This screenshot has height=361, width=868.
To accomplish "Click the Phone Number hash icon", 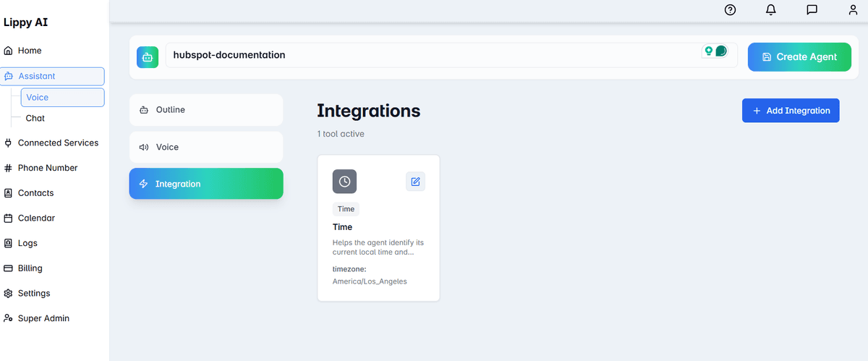I will pyautogui.click(x=9, y=168).
